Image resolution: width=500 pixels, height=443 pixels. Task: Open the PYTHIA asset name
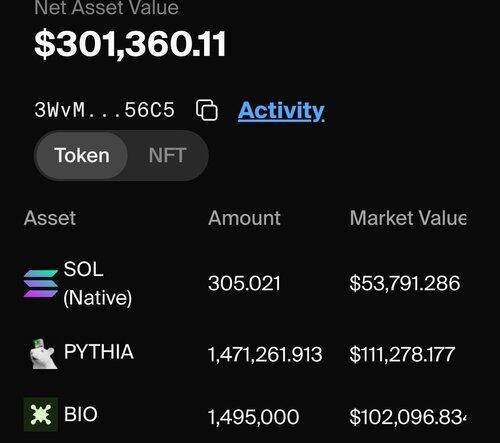point(99,352)
